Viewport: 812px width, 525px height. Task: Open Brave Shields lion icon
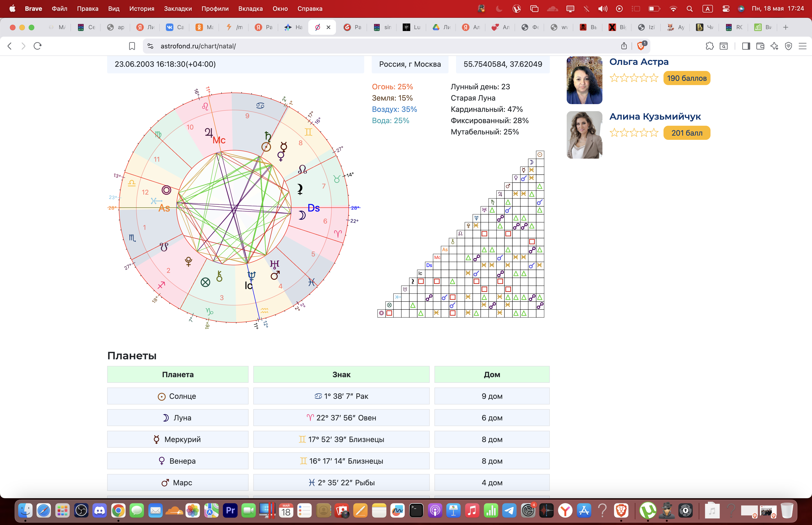pyautogui.click(x=641, y=46)
